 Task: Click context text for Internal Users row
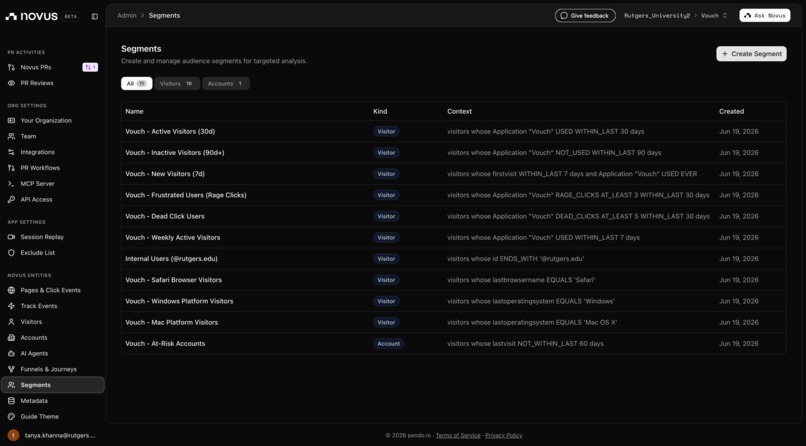pyautogui.click(x=516, y=259)
